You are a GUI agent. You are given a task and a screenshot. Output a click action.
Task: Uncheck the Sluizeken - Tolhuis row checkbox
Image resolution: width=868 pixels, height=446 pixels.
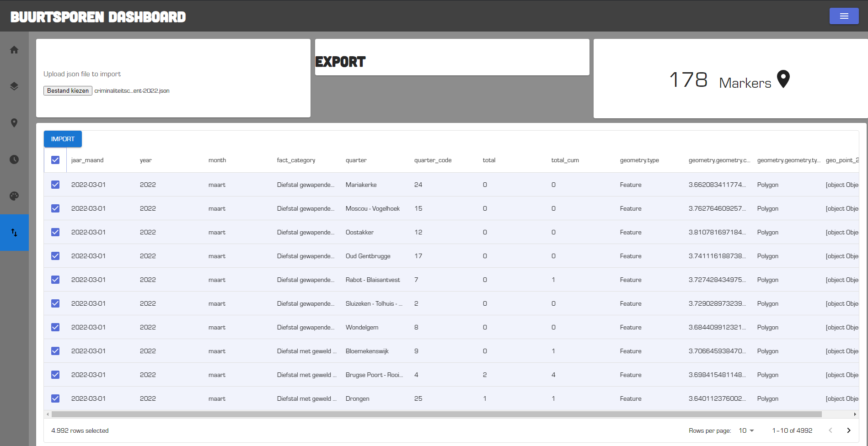tap(55, 303)
